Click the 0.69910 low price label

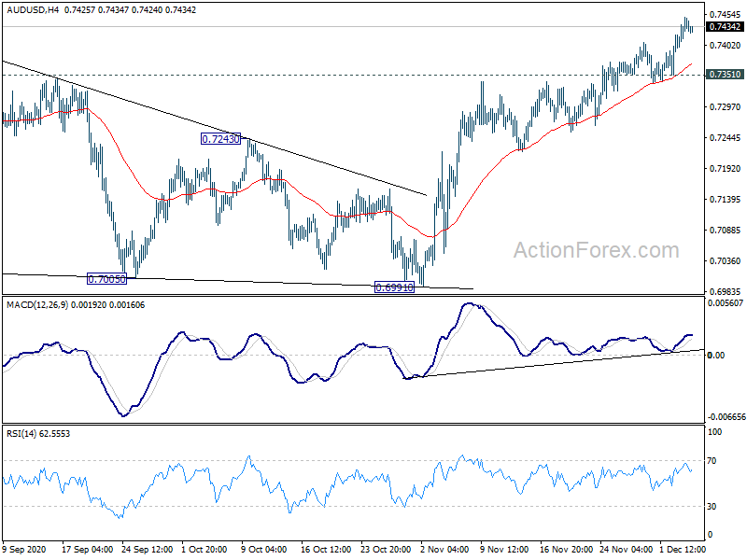[x=394, y=287]
